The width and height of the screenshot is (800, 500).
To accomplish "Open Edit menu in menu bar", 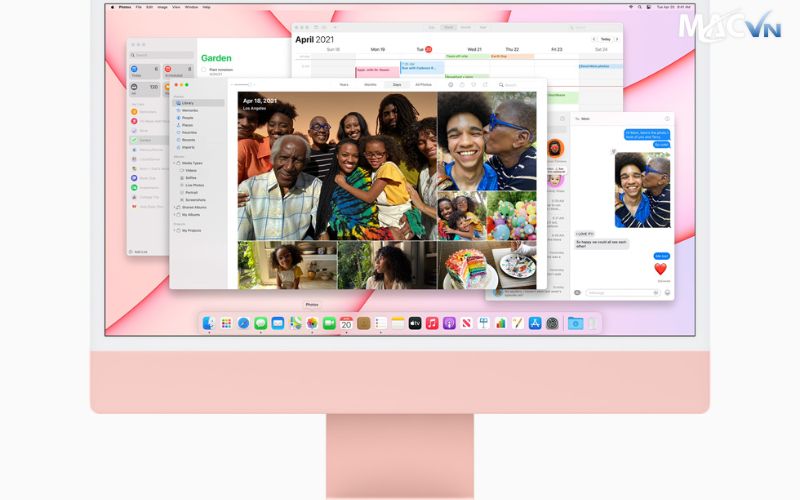I will click(x=149, y=7).
